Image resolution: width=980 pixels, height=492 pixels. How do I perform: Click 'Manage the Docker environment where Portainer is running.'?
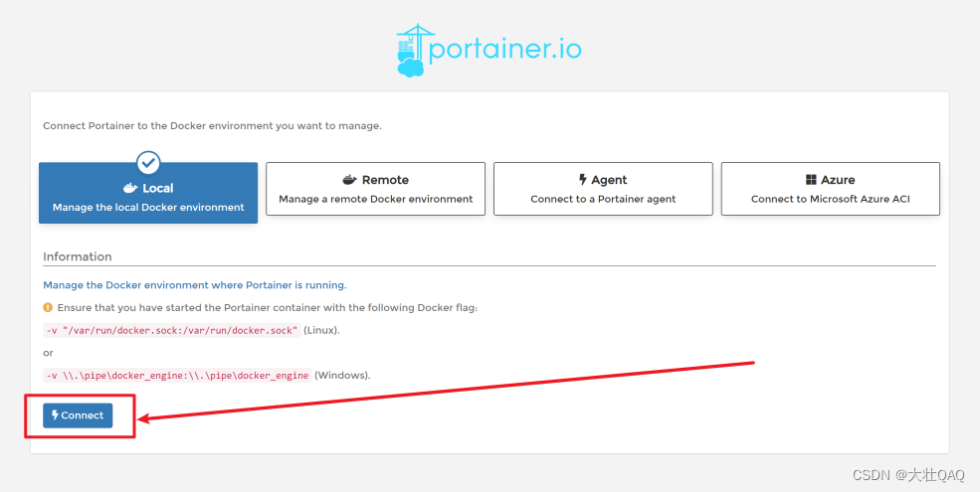[x=195, y=285]
